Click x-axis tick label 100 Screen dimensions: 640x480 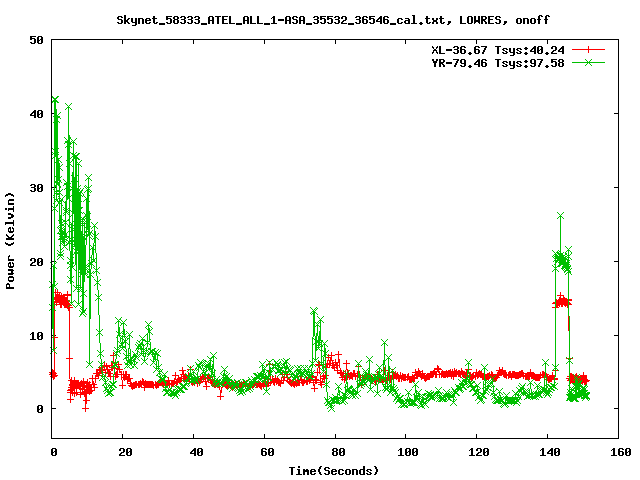coord(408,452)
